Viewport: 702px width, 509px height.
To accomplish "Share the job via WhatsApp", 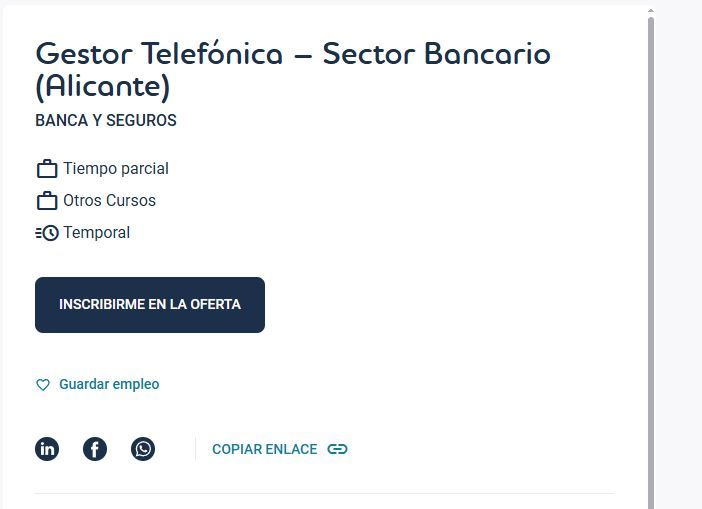I will coord(143,449).
